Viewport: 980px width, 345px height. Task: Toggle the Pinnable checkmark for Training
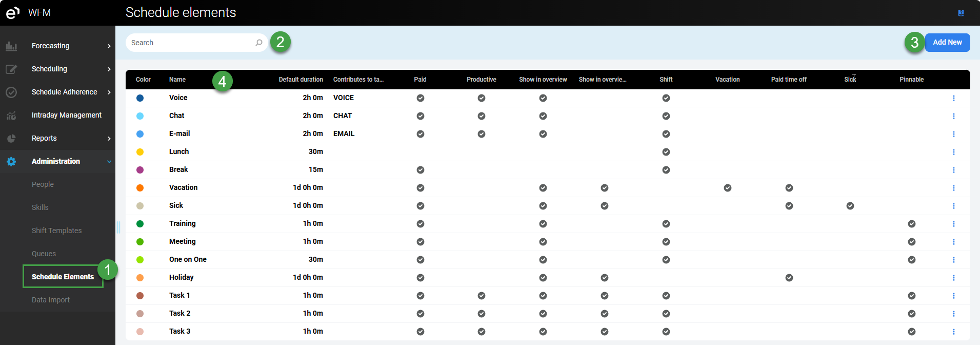tap(911, 224)
